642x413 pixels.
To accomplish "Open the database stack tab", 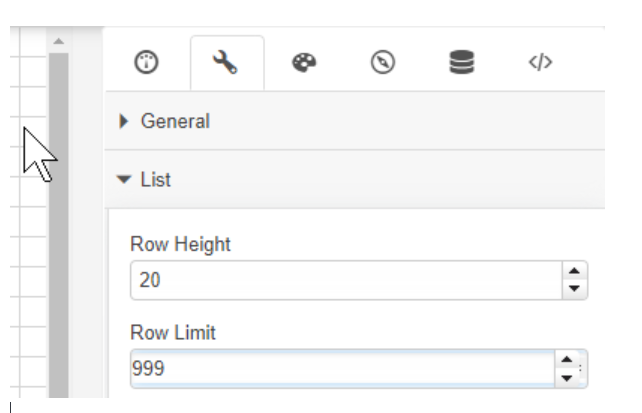I will click(x=461, y=62).
